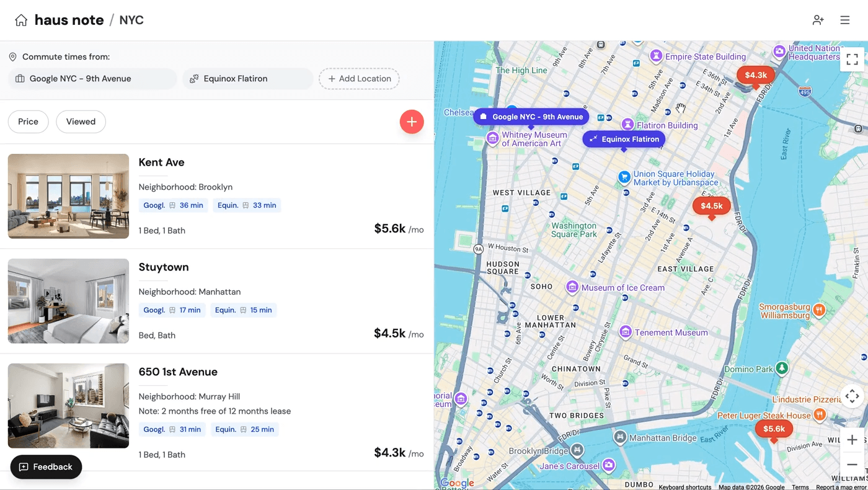Click the $4.3k /mo price
This screenshot has width=868, height=490.
tap(399, 453)
